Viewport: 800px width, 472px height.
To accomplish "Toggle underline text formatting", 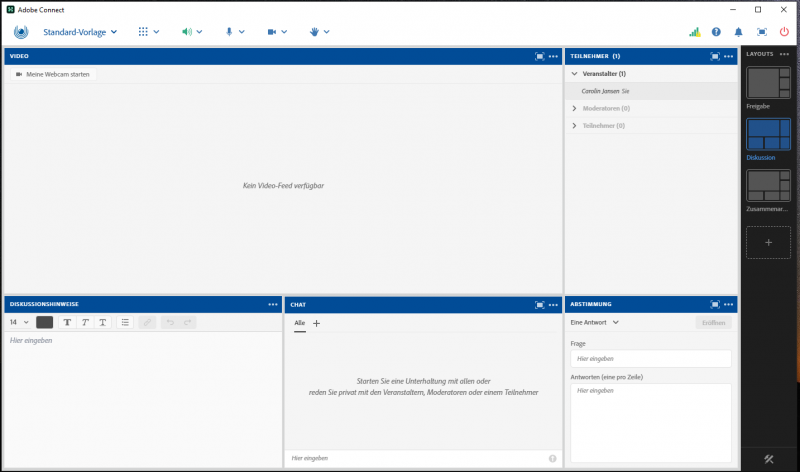I will 103,322.
